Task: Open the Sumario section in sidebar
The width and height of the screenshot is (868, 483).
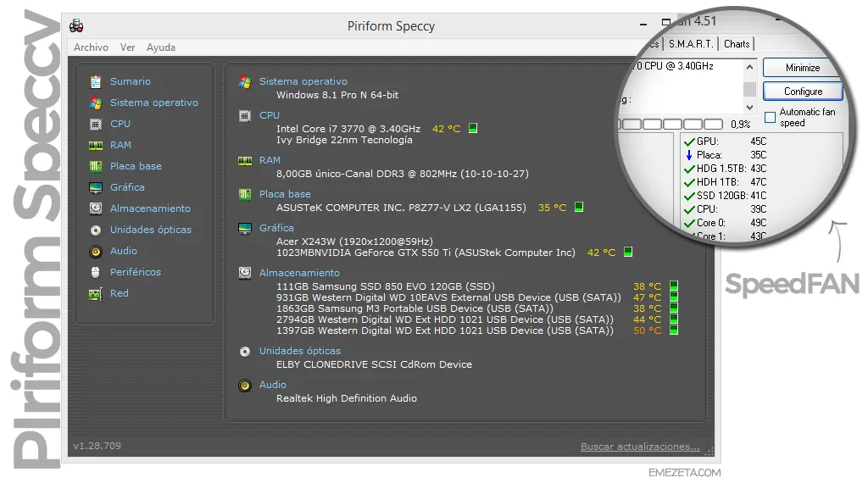Action: point(130,81)
